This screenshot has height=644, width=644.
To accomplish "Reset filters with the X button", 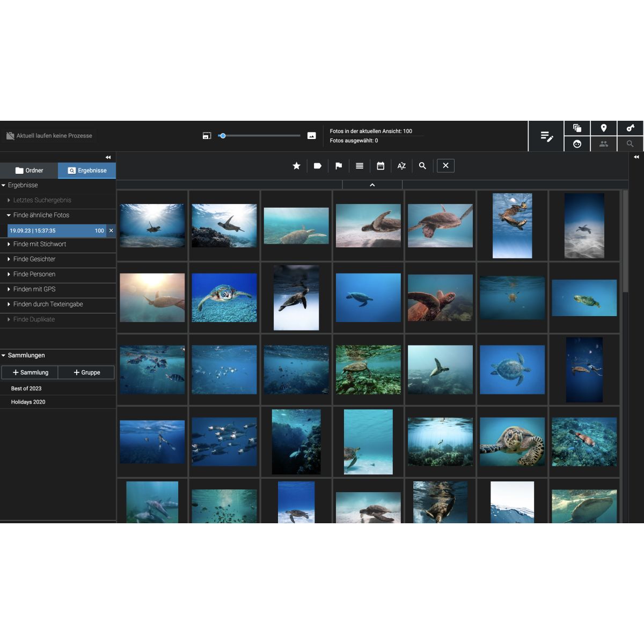I will click(445, 166).
